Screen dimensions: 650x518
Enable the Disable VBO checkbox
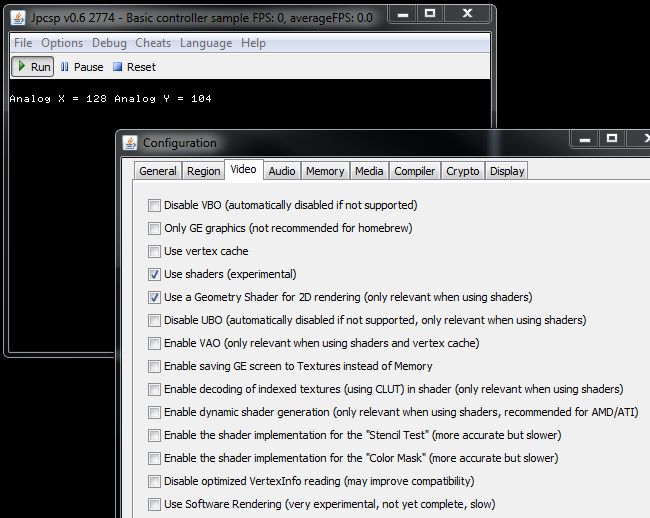tap(154, 205)
